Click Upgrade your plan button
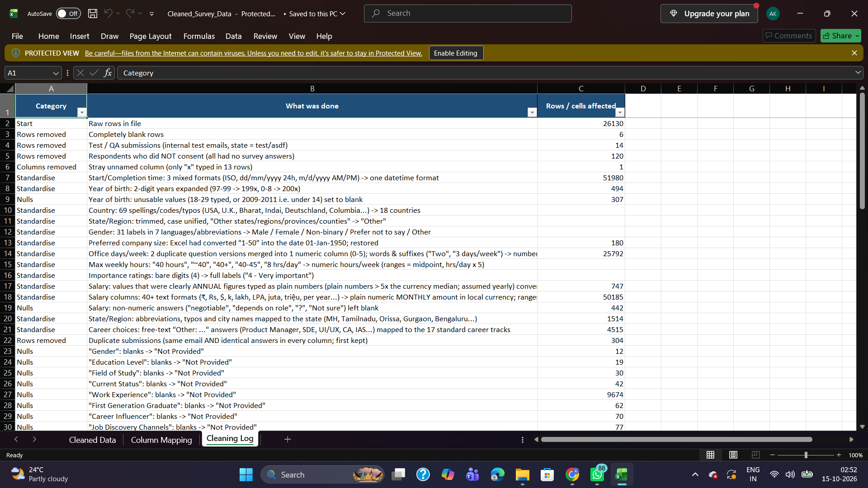The height and width of the screenshot is (488, 868). [x=709, y=14]
